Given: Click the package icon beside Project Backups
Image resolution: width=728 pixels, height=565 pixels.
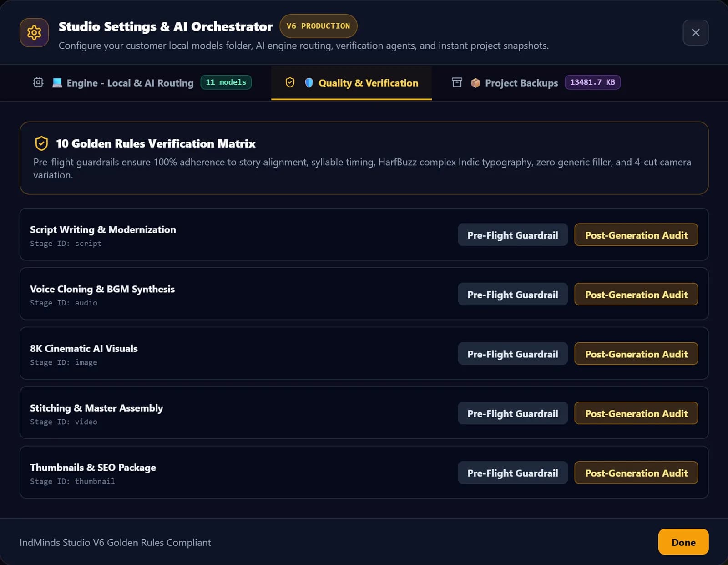Looking at the screenshot, I should click(475, 83).
